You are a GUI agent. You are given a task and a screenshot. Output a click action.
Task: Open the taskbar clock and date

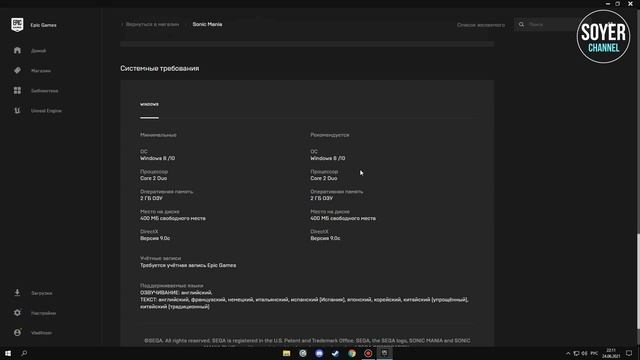point(611,353)
